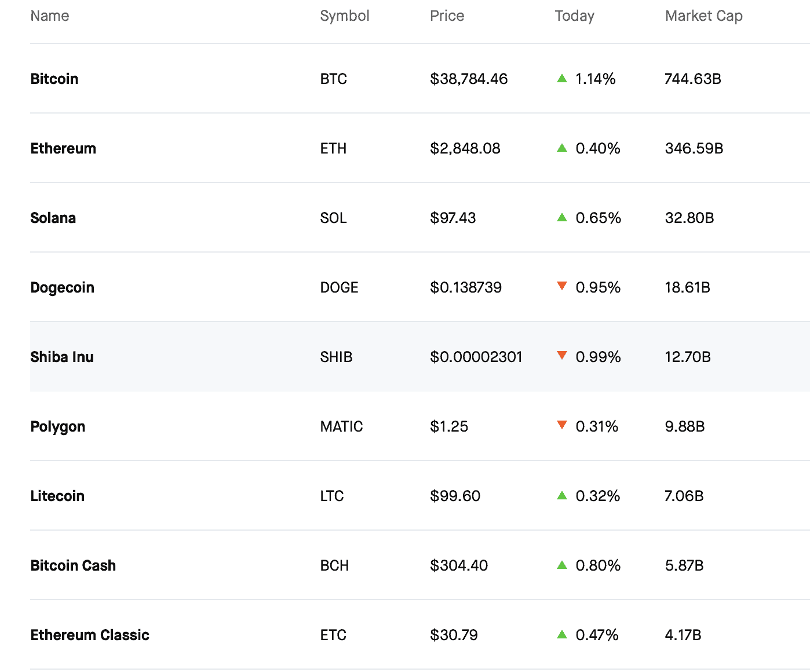
Task: Click the green up arrow for Ethereum
Action: click(x=561, y=148)
